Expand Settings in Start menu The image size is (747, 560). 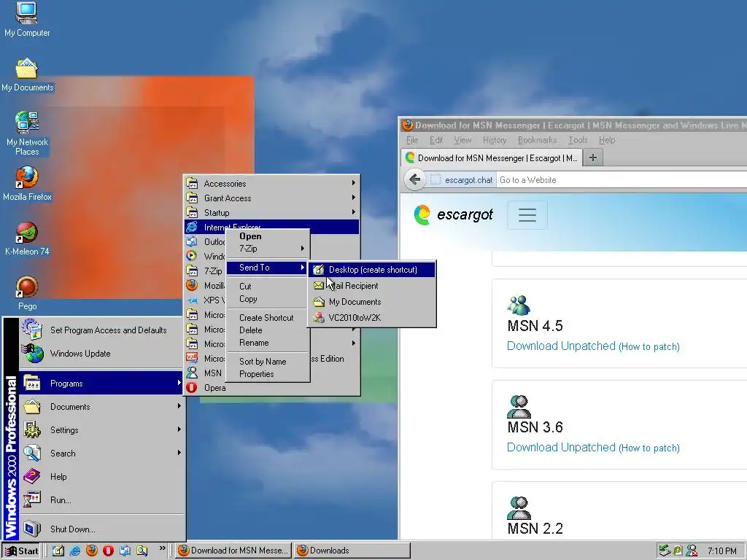point(101,430)
